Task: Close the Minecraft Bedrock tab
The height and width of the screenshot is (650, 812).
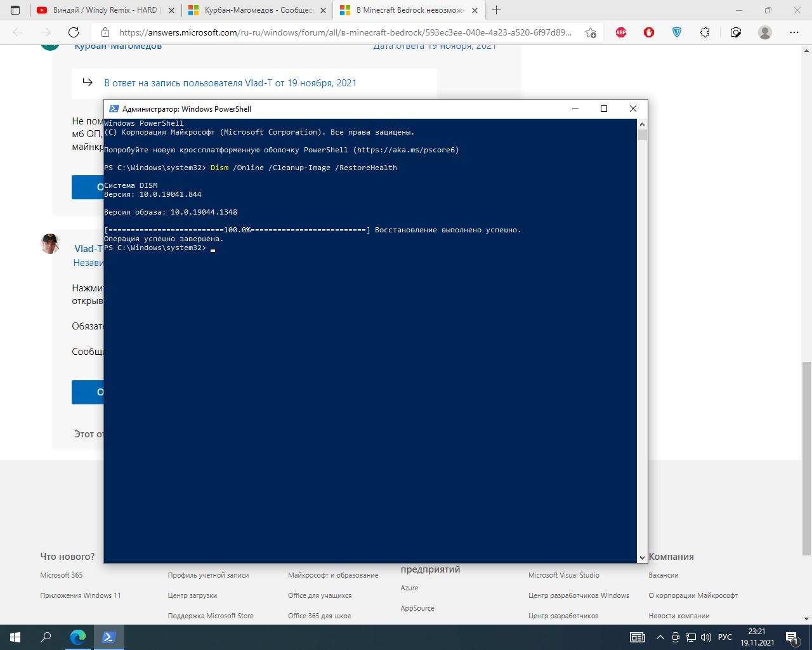Action: pyautogui.click(x=475, y=10)
